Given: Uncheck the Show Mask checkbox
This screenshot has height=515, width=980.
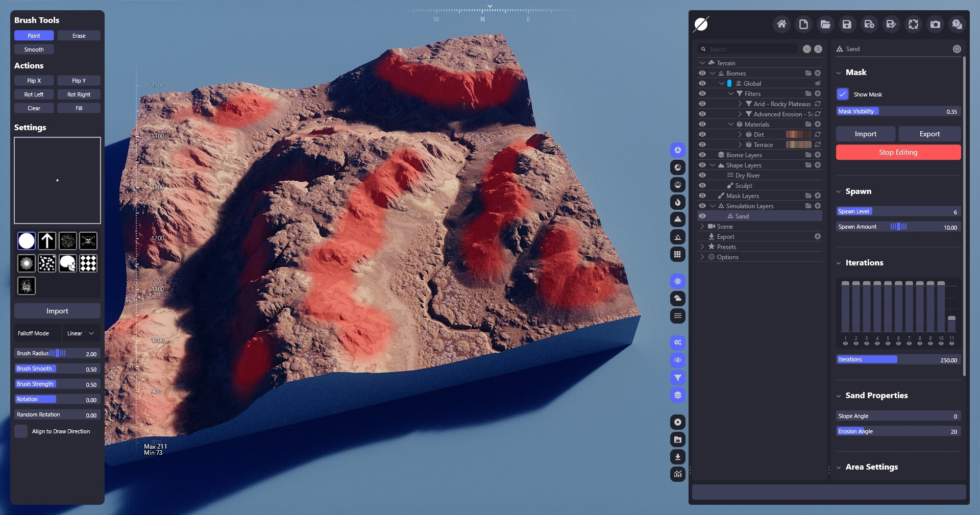Looking at the screenshot, I should point(842,94).
